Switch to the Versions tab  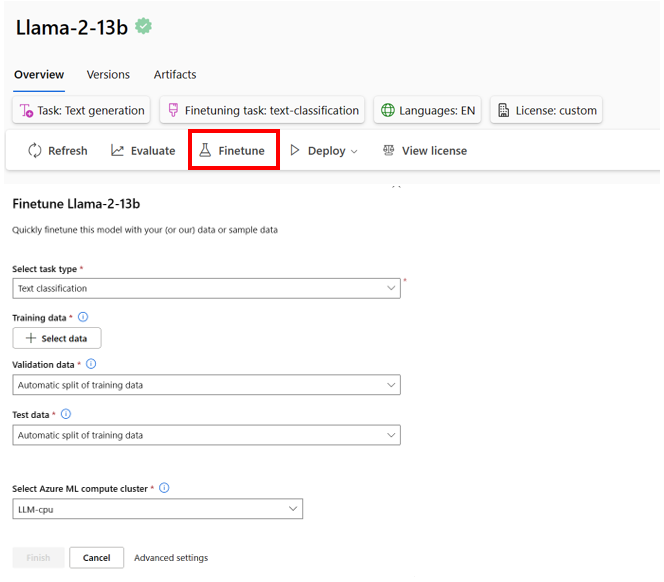[x=108, y=75]
